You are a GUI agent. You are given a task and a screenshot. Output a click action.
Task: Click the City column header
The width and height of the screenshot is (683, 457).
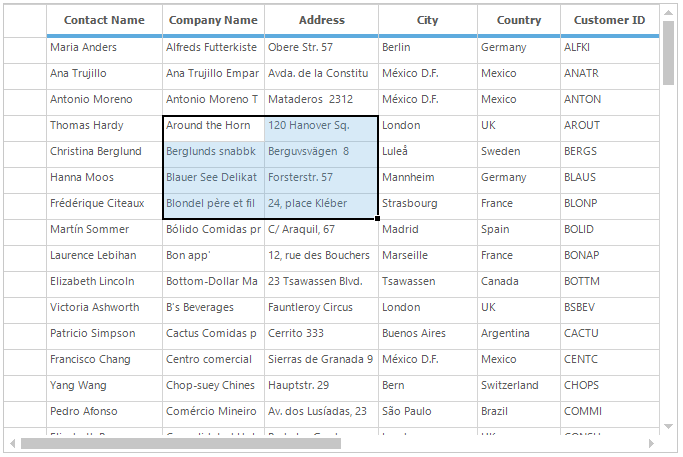[x=427, y=20]
